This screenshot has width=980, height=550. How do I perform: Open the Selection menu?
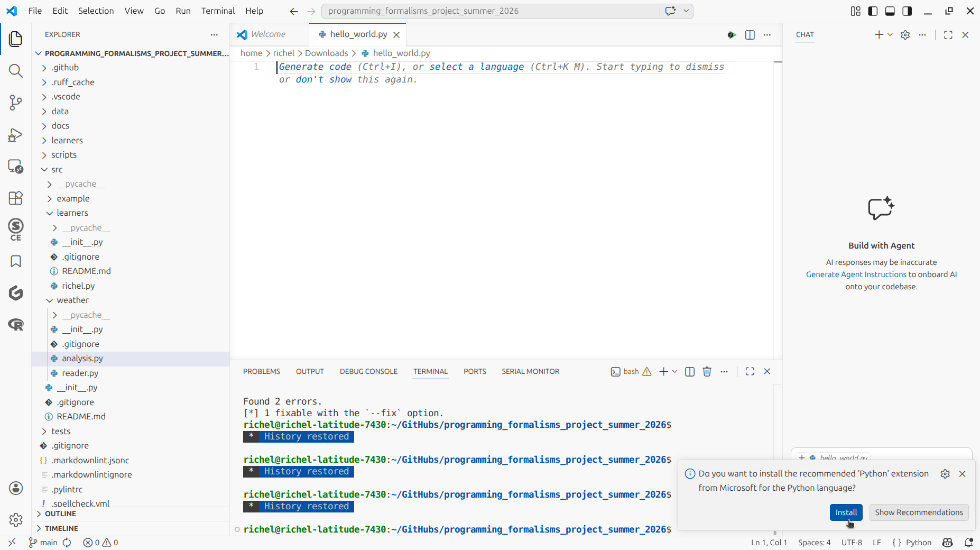coord(96,11)
